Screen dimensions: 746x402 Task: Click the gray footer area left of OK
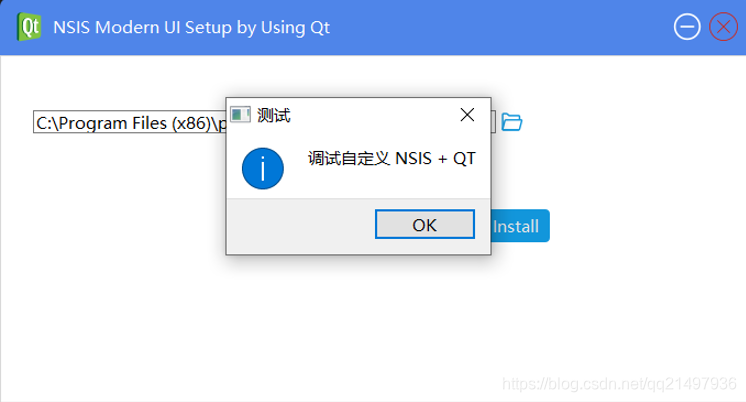[x=300, y=225]
